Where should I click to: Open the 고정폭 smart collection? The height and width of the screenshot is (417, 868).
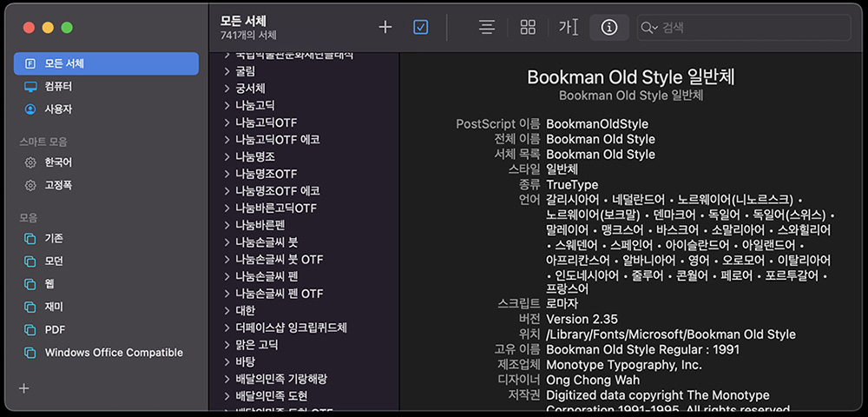click(106, 185)
